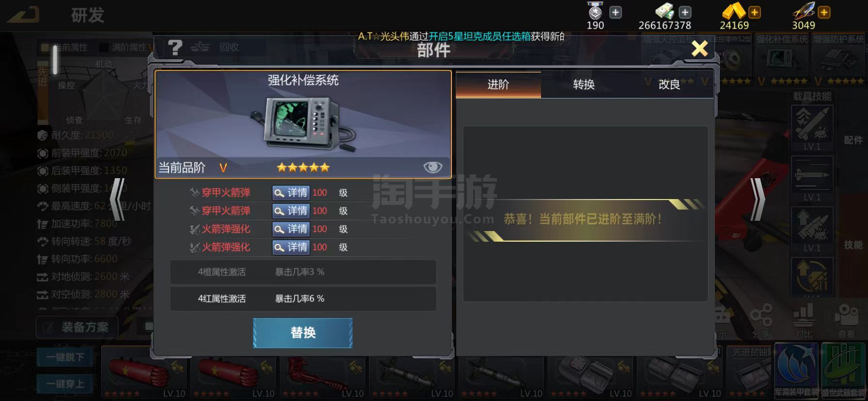Click the 替换 replace button
This screenshot has height=401, width=868.
click(303, 333)
